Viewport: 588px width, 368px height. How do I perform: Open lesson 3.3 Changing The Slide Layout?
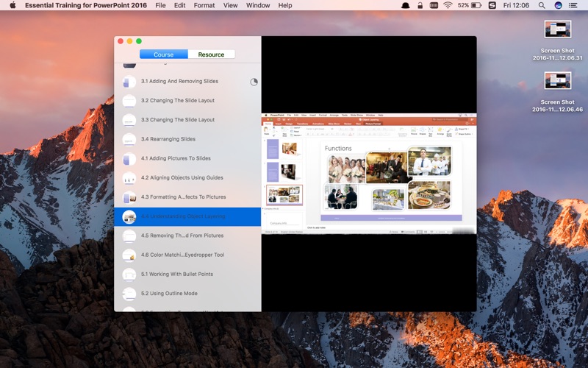click(187, 120)
